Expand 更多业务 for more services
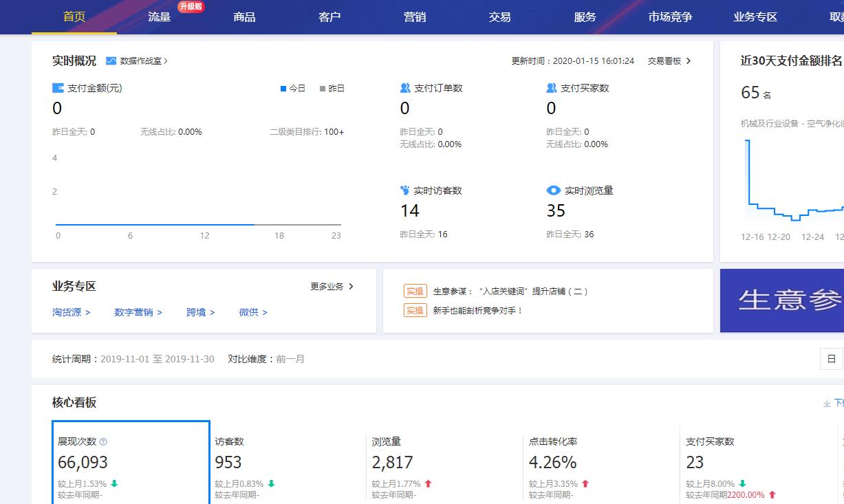Screen dimensions: 844x504 [x=330, y=287]
